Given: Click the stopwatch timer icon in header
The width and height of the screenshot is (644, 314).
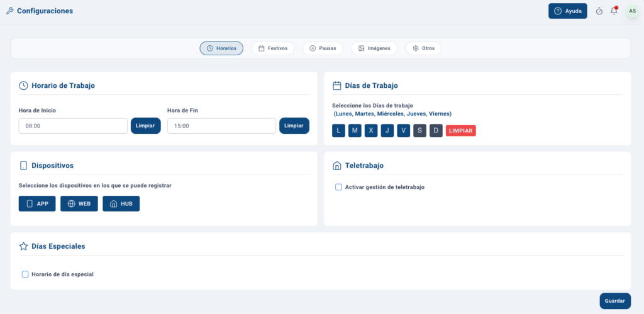Looking at the screenshot, I should click(x=599, y=11).
